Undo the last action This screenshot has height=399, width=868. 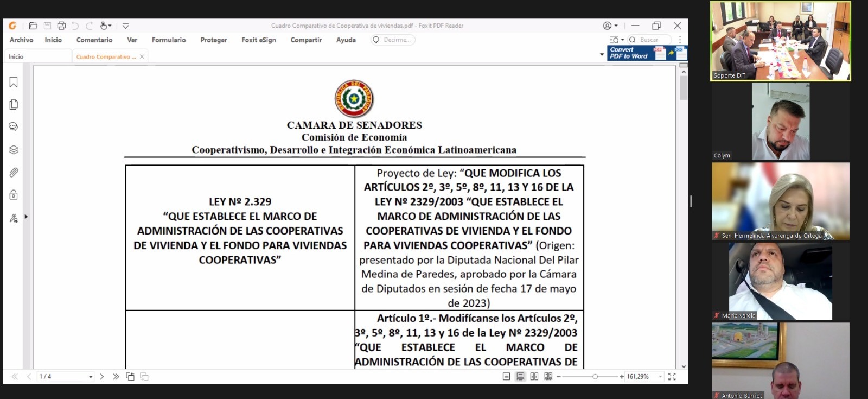click(x=75, y=26)
